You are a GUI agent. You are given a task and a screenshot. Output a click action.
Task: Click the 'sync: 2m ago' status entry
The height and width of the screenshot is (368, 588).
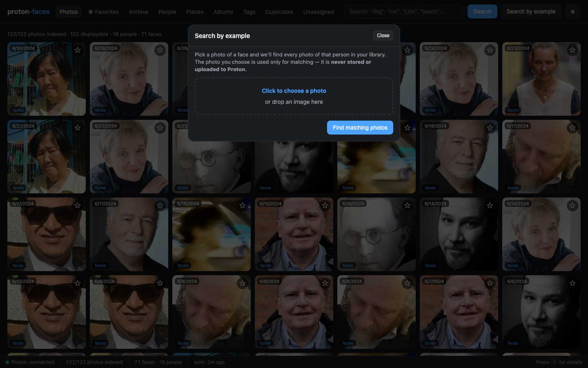click(x=209, y=362)
